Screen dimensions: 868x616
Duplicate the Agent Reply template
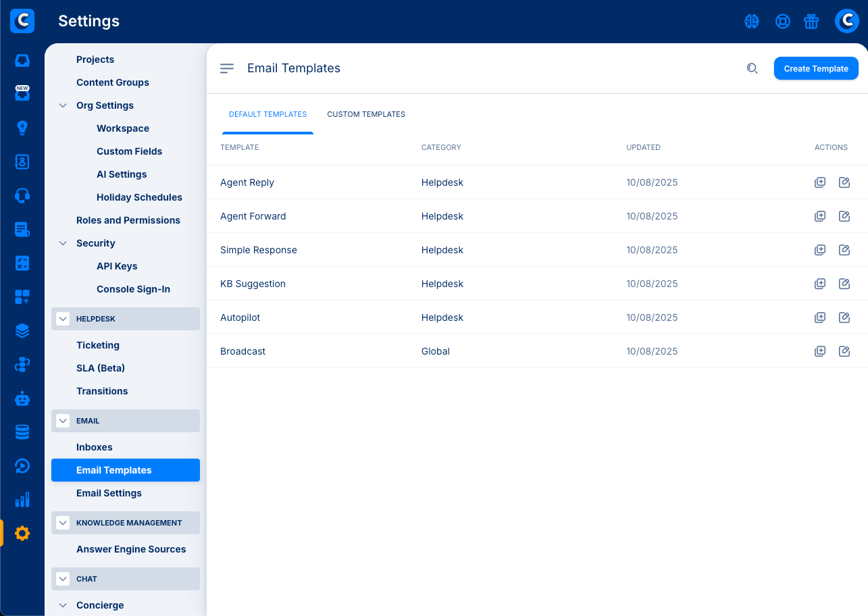(x=820, y=182)
